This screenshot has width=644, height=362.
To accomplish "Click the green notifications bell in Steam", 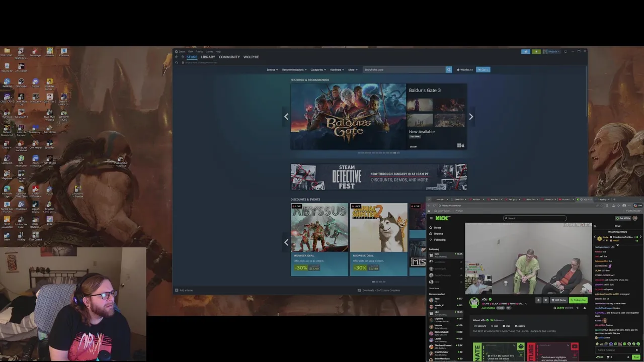I will click(x=536, y=51).
